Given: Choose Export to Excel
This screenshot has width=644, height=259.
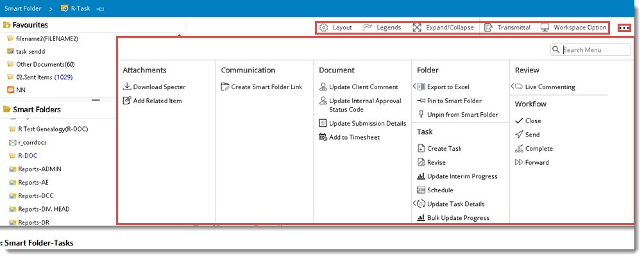Looking at the screenshot, I should click(448, 87).
